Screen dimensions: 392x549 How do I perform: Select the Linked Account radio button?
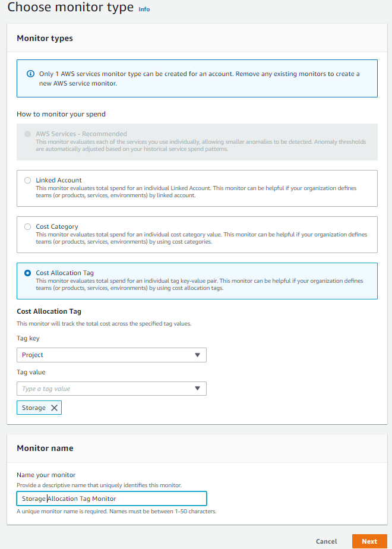point(27,181)
